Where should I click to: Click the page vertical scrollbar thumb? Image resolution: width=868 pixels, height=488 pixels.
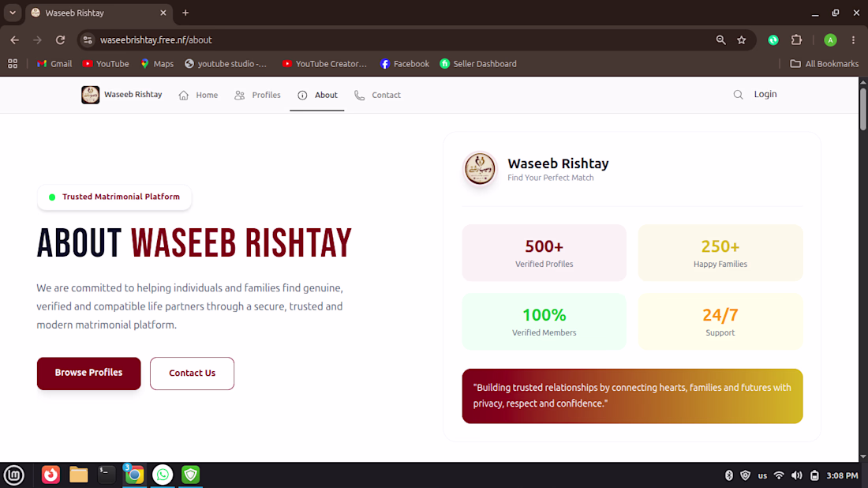coord(863,108)
